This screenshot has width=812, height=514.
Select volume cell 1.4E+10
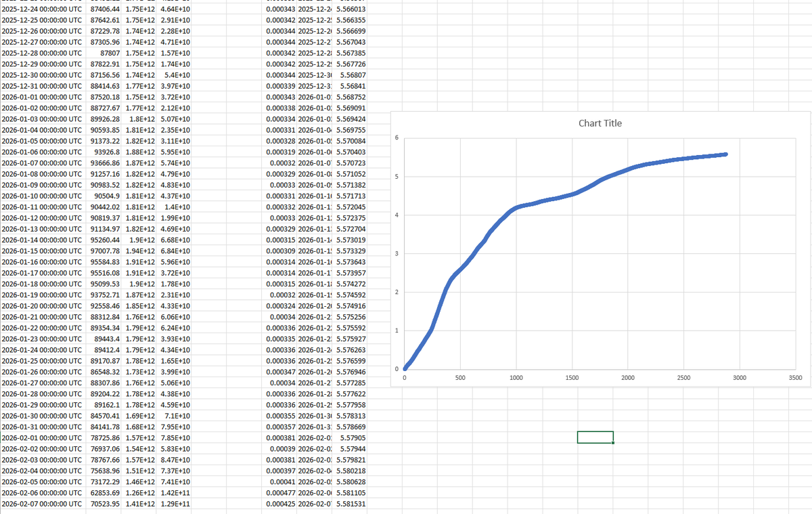click(x=175, y=206)
